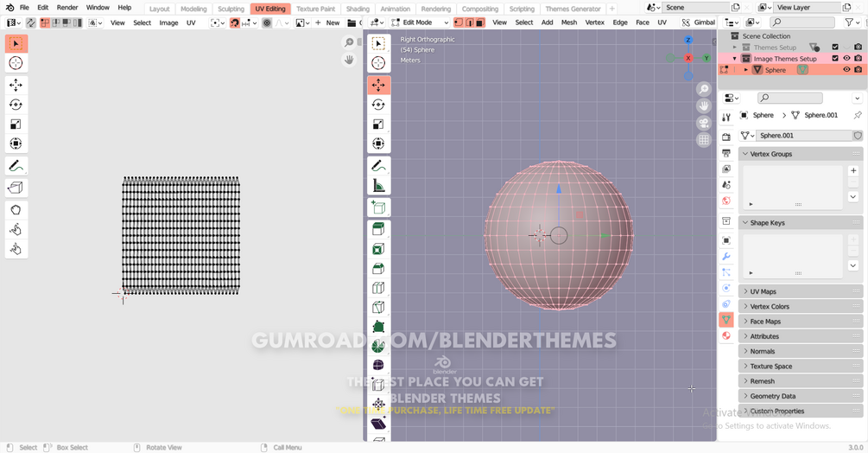Hide Sphere in viewport via eye icon
This screenshot has width=868, height=453.
[846, 70]
